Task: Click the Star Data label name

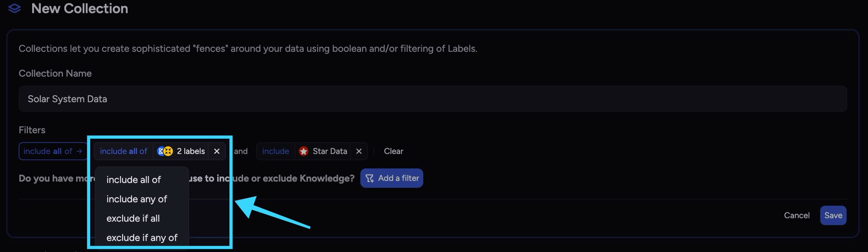Action: click(x=330, y=151)
